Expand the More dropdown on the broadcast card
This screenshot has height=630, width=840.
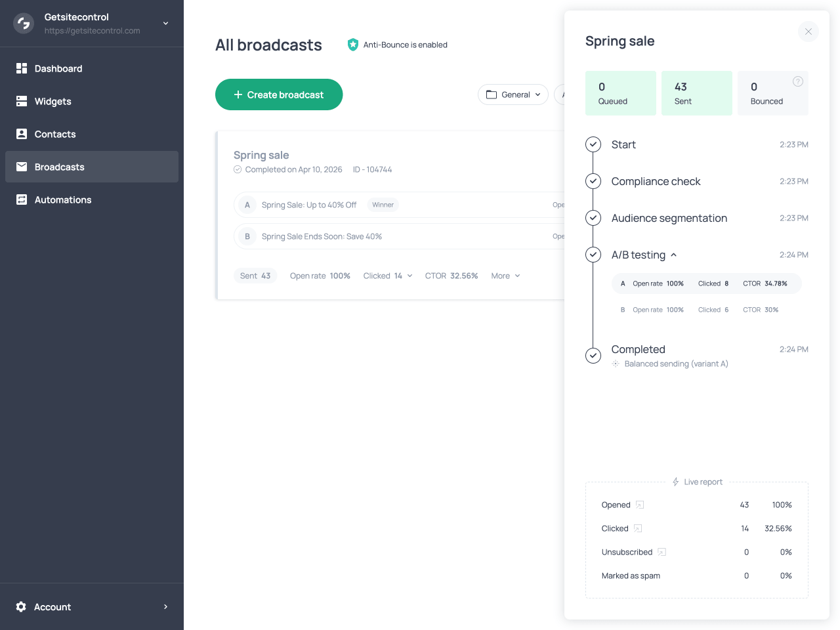(505, 276)
